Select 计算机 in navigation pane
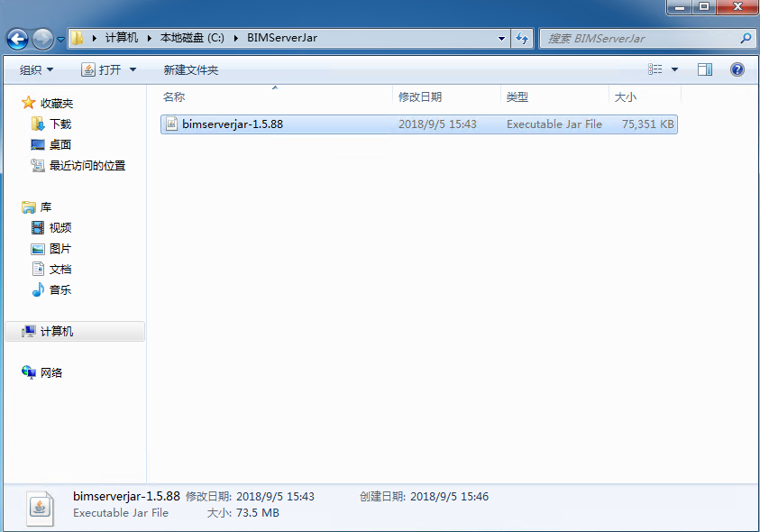 (x=57, y=332)
